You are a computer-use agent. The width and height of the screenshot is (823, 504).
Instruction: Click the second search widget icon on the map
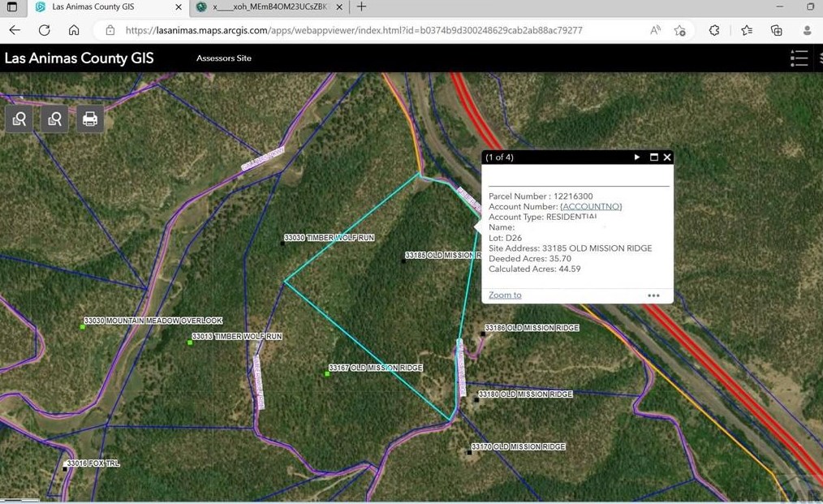tap(54, 119)
